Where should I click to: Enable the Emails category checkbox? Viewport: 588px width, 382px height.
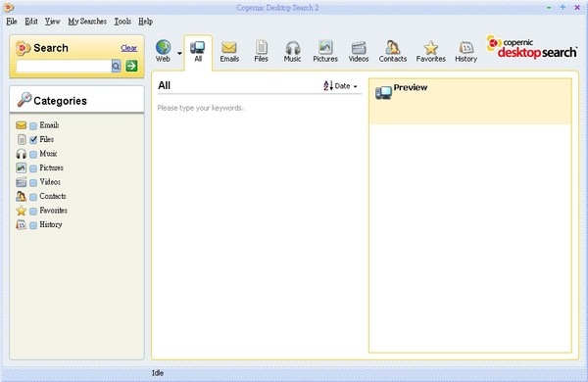pos(33,125)
